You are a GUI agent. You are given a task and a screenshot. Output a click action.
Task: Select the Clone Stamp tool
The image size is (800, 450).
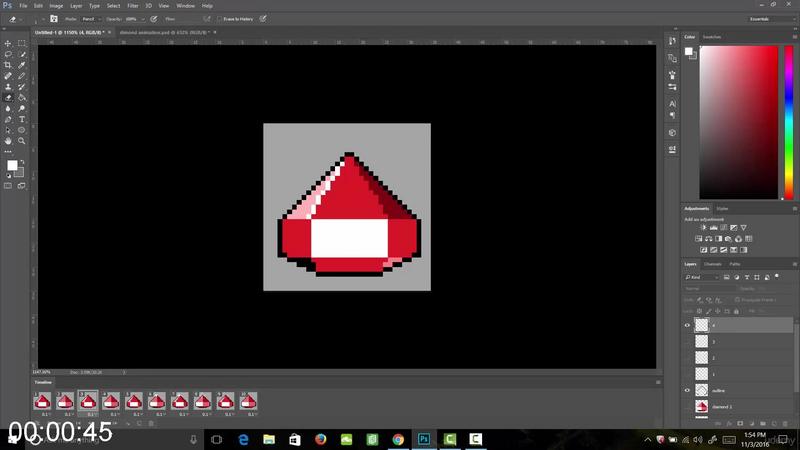click(8, 87)
